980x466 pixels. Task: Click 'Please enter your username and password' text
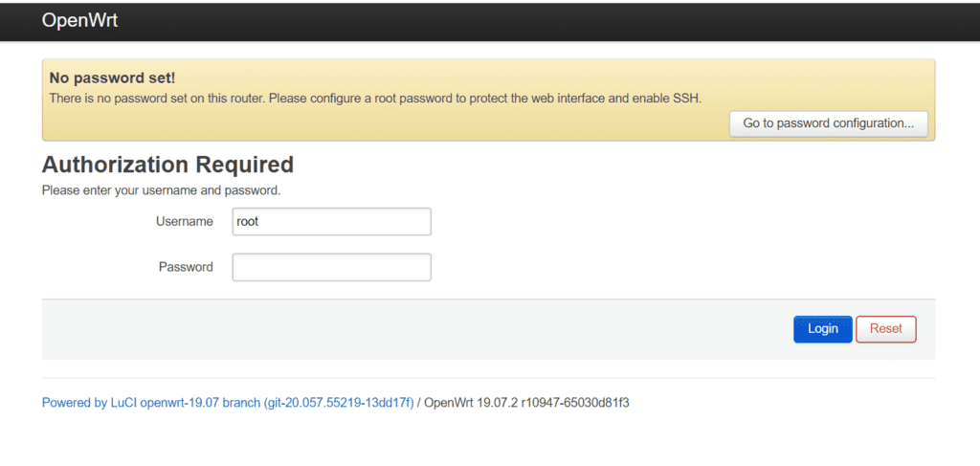click(161, 190)
